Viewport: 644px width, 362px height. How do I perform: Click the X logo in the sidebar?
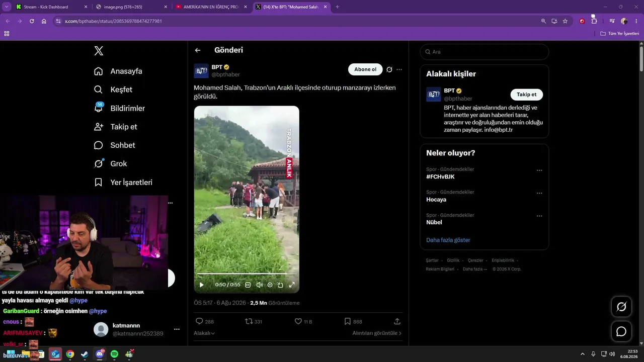(x=99, y=51)
